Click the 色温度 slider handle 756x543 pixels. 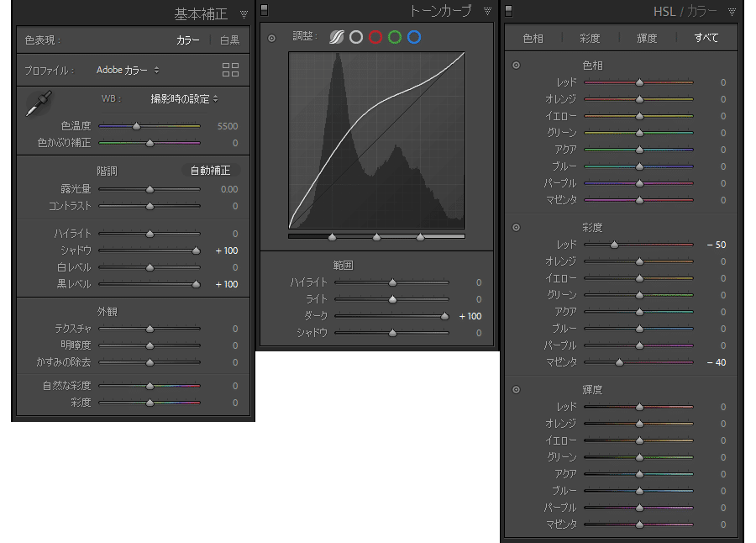(x=136, y=126)
